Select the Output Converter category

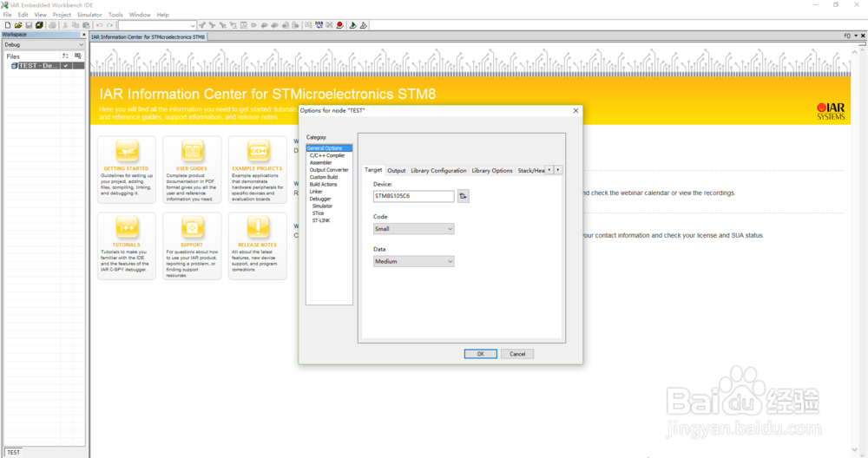coord(329,170)
